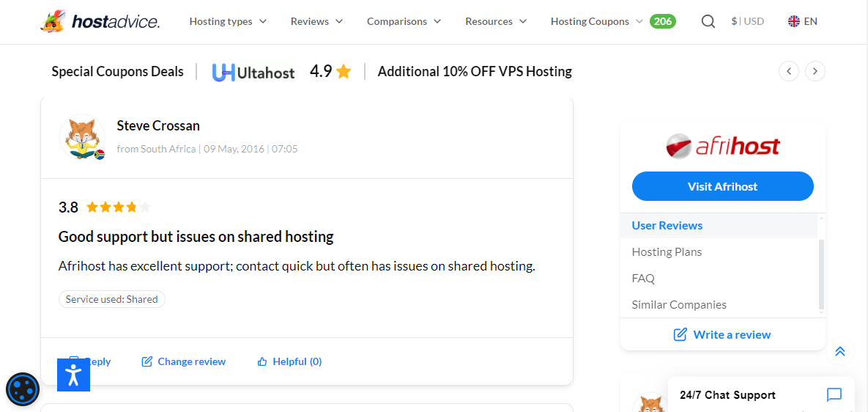Click the Service used: Shared tag
Screen dimensions: 868x412
[x=112, y=300]
